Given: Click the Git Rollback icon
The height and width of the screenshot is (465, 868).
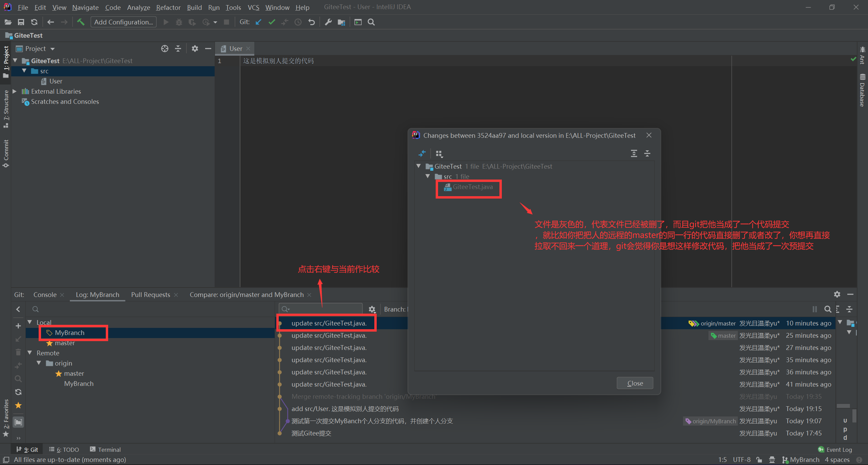Looking at the screenshot, I should click(x=312, y=22).
